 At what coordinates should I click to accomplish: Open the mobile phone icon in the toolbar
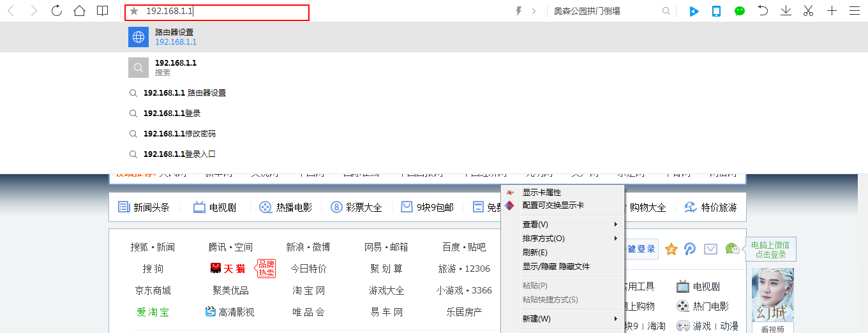pos(717,11)
